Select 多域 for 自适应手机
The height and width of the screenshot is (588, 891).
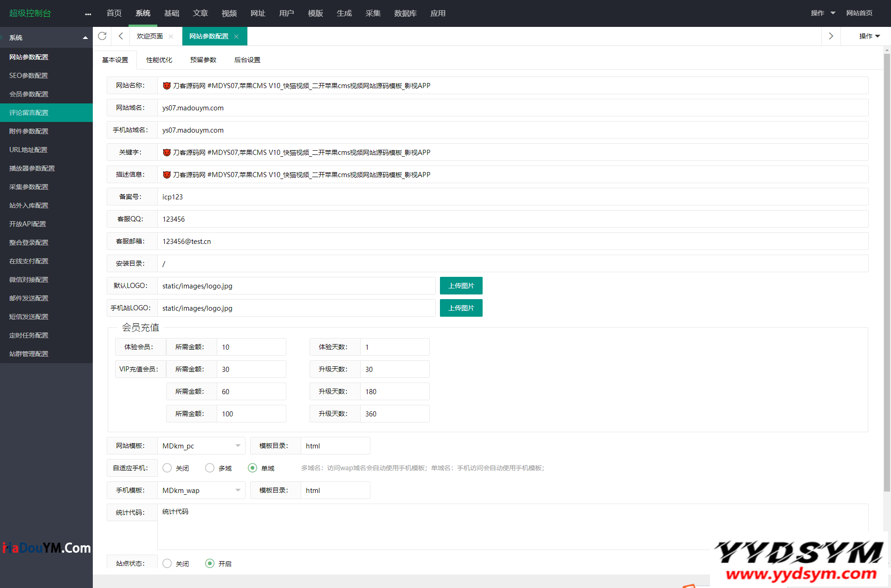(x=210, y=468)
